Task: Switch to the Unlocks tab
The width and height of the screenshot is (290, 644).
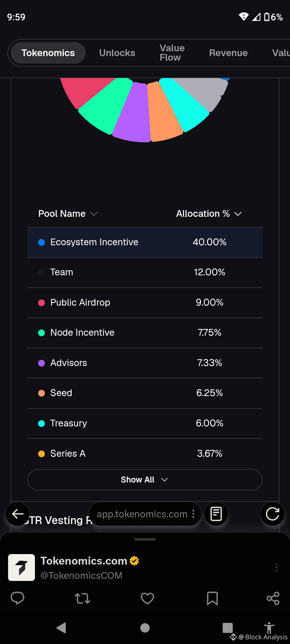Action: [117, 53]
